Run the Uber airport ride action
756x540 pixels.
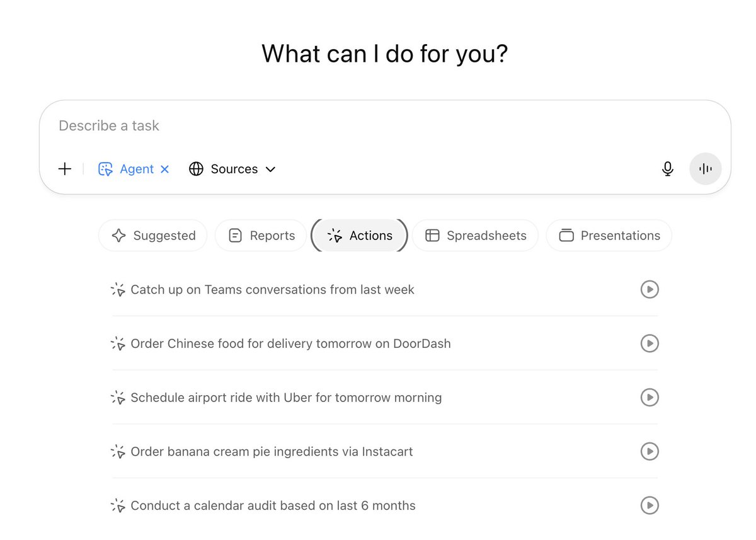pyautogui.click(x=650, y=398)
